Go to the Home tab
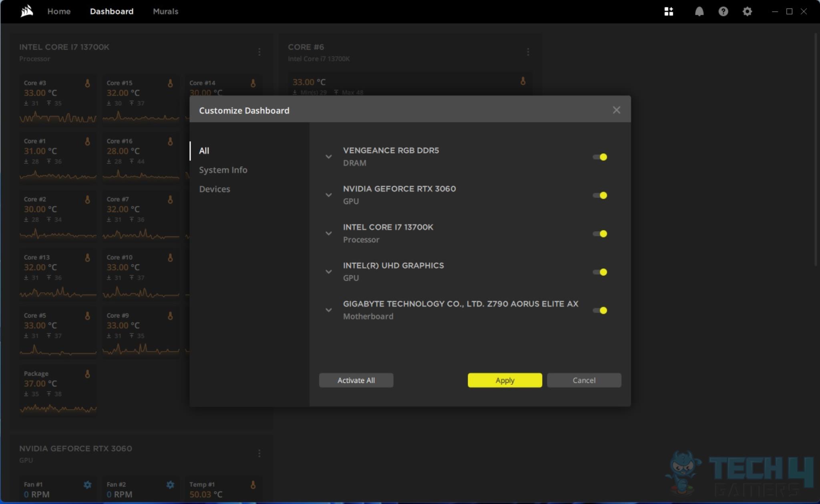820x504 pixels. pyautogui.click(x=59, y=11)
